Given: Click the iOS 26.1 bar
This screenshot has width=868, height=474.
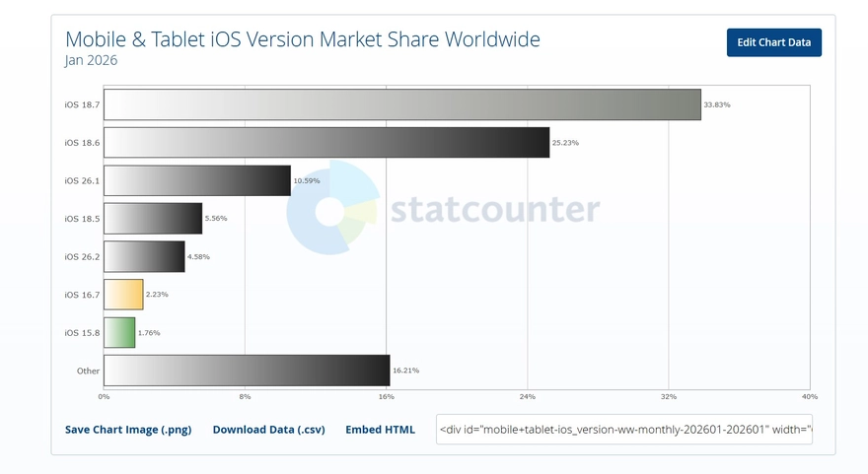Looking at the screenshot, I should pos(197,180).
